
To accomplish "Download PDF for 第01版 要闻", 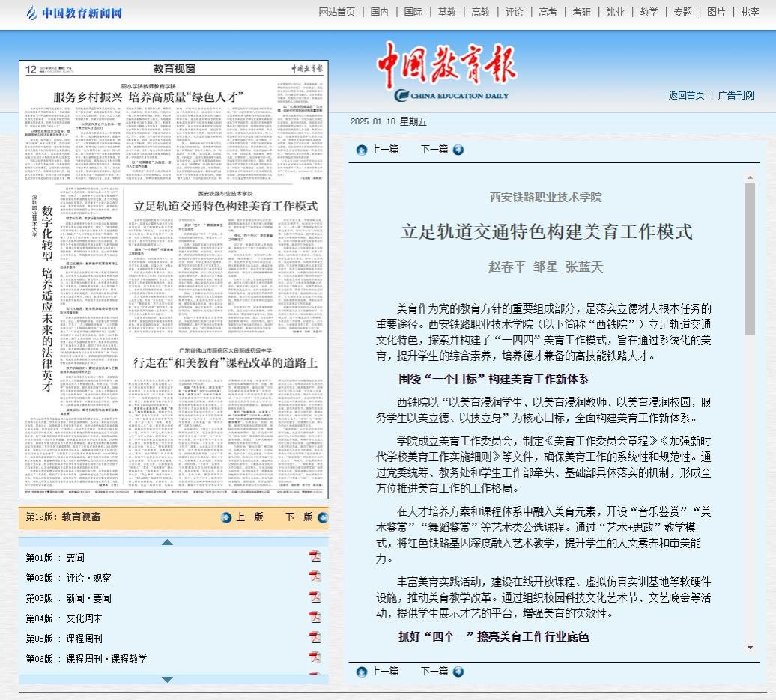I will [x=315, y=556].
